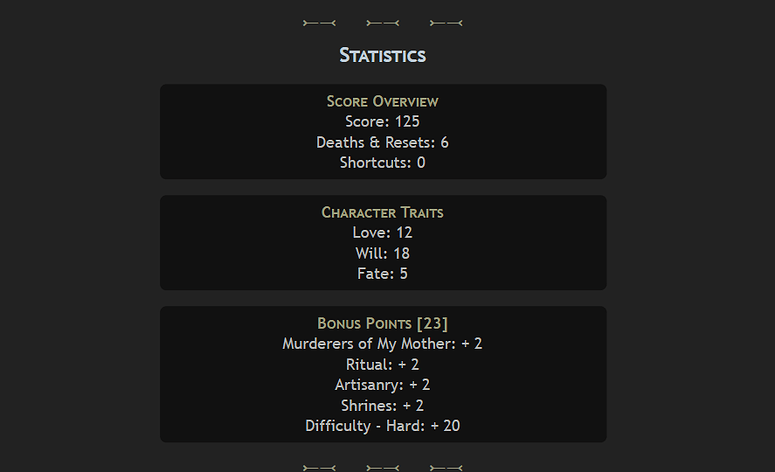Click the Difficulty - Hard bonus line
775x472 pixels.
click(x=383, y=426)
